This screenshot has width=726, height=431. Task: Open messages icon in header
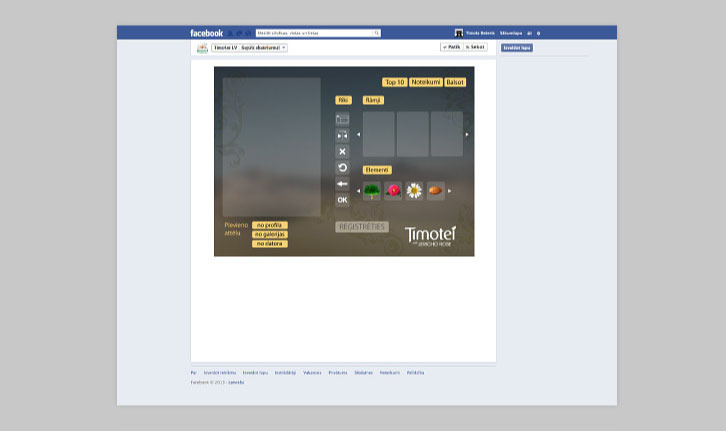click(239, 33)
